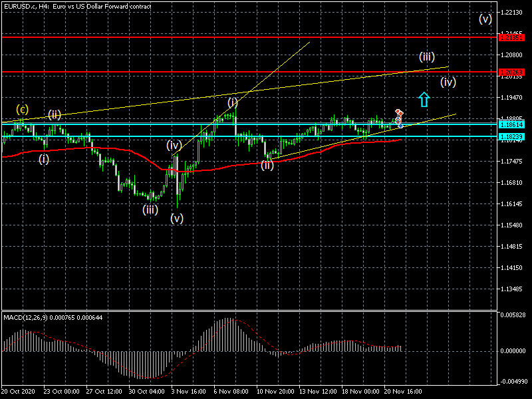Pick the (iv) label right of cyan arrow
Viewport: 532px width, 399px height.
448,82
